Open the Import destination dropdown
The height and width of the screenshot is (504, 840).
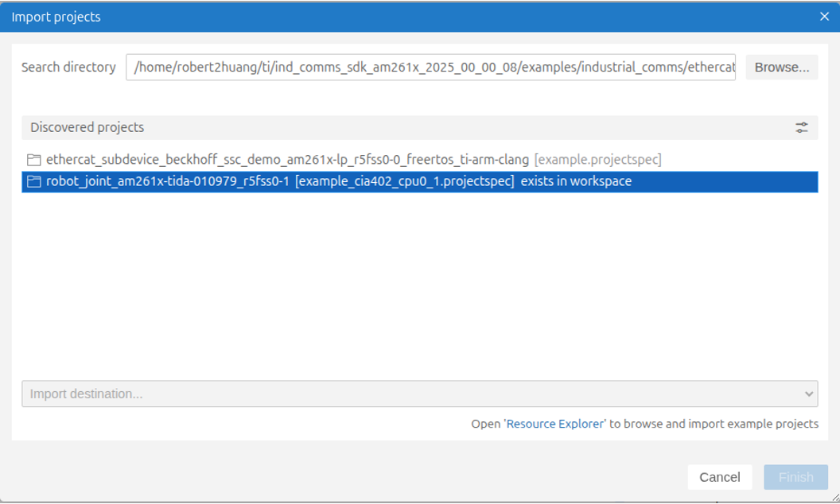point(419,394)
